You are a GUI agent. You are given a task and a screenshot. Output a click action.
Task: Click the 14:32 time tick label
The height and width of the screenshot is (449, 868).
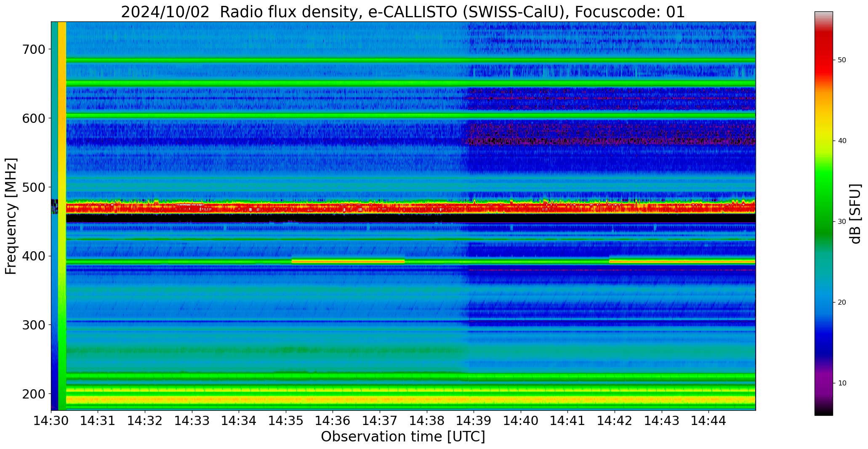point(145,420)
